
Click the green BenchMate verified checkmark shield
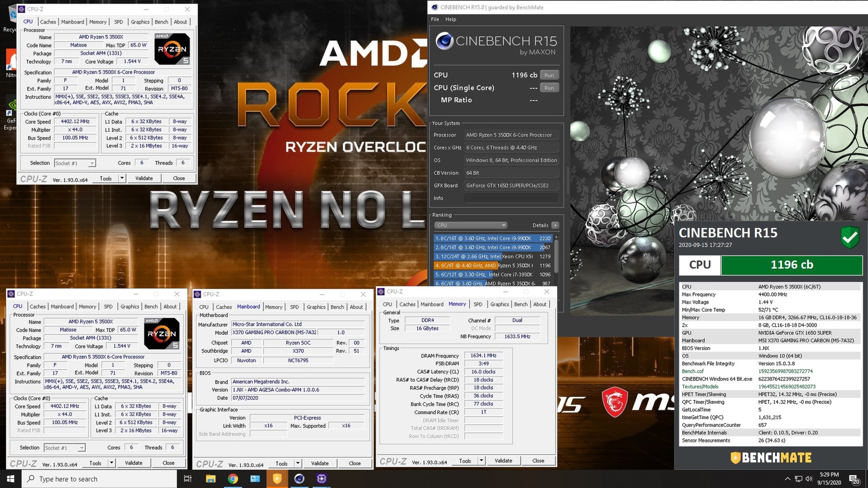point(850,237)
